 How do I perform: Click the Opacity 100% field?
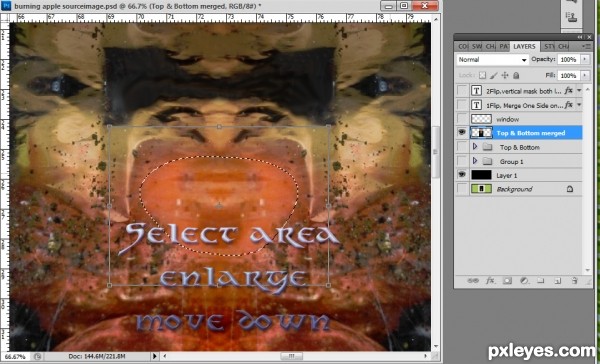point(568,59)
